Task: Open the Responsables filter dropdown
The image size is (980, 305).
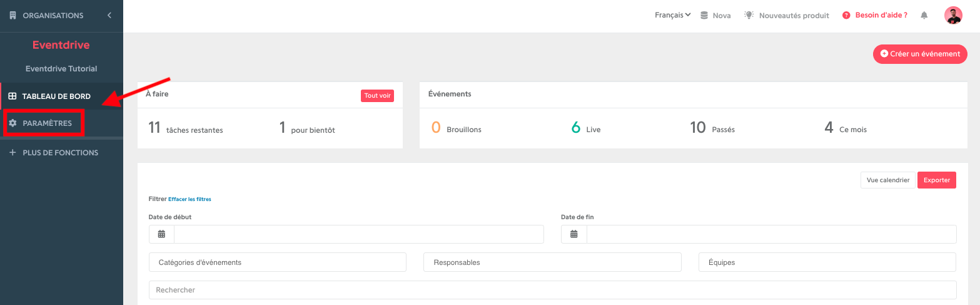Action: 552,262
